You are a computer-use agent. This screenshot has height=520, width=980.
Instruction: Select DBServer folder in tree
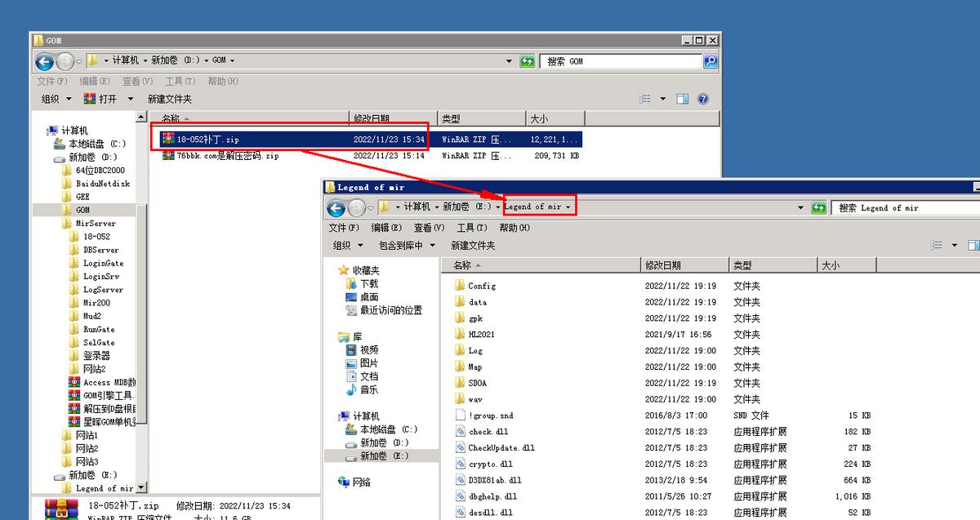point(94,250)
